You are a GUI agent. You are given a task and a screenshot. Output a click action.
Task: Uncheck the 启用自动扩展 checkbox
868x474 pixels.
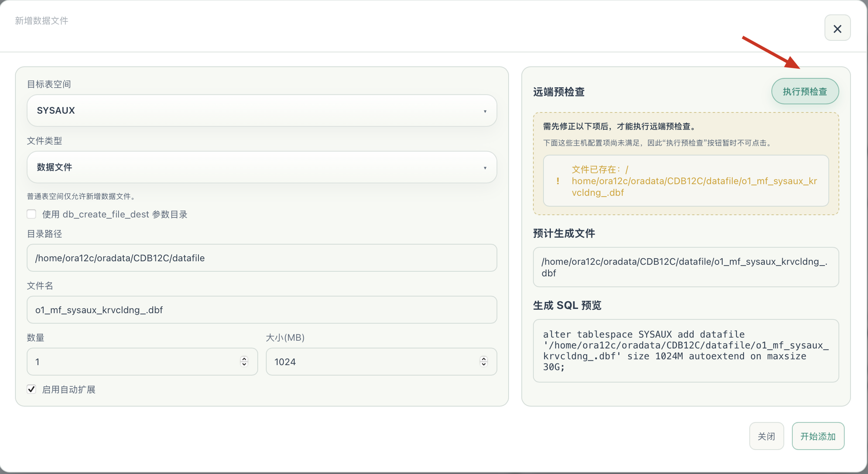tap(31, 389)
